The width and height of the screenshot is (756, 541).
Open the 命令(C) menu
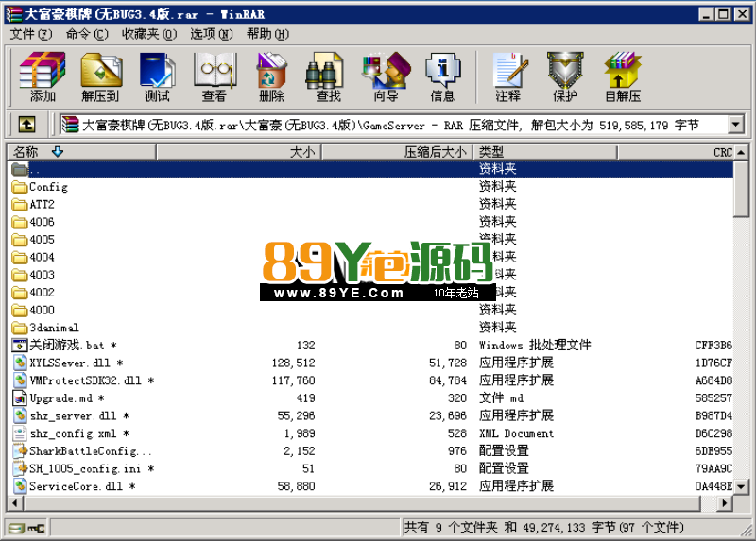87,34
